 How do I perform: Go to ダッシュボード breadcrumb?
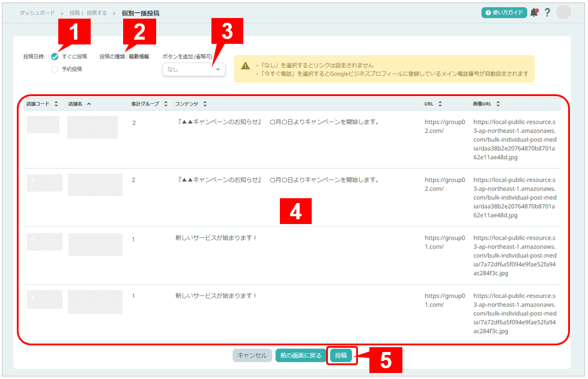point(37,13)
